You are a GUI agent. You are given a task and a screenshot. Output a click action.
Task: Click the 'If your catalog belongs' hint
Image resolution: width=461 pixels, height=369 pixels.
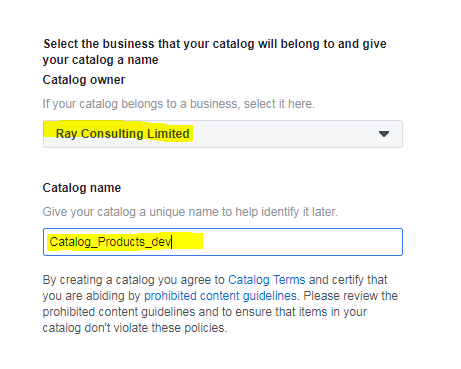(x=179, y=104)
